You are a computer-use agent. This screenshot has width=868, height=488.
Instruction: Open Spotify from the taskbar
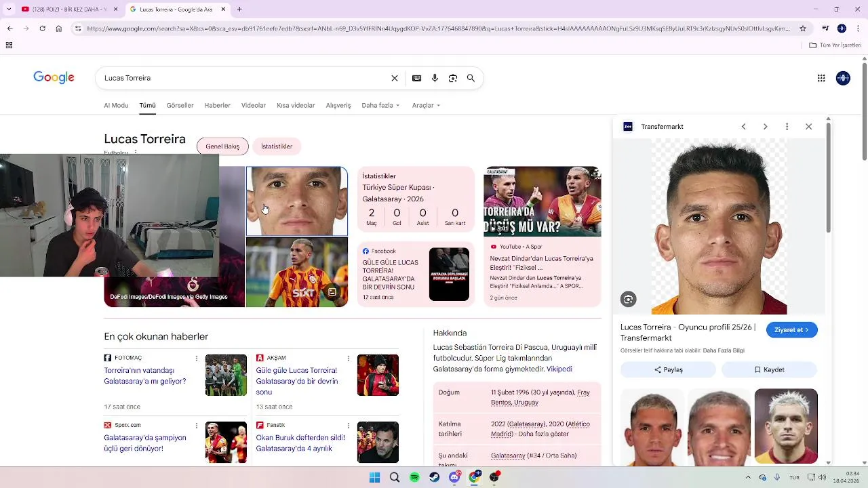point(414,477)
